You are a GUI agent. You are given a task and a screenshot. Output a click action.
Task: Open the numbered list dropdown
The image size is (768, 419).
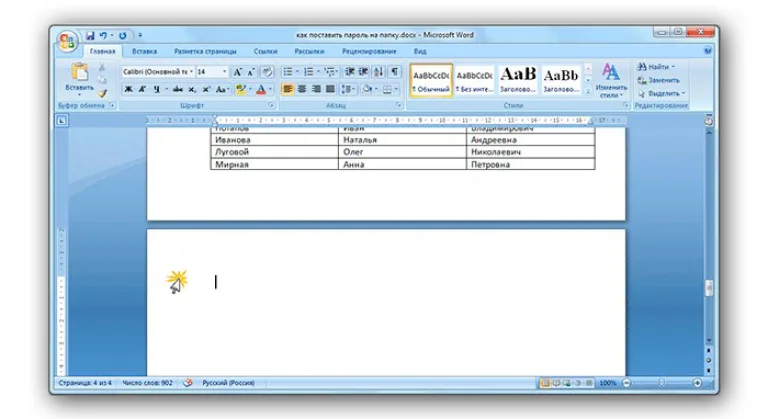click(318, 72)
